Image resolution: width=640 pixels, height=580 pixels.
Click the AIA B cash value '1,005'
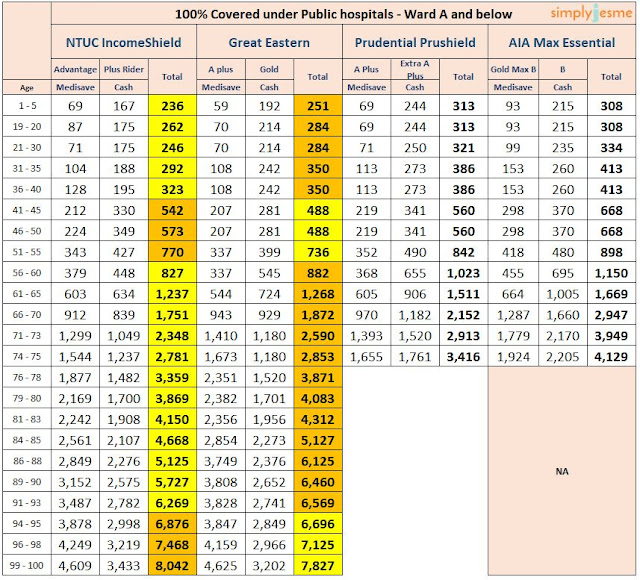pyautogui.click(x=563, y=294)
